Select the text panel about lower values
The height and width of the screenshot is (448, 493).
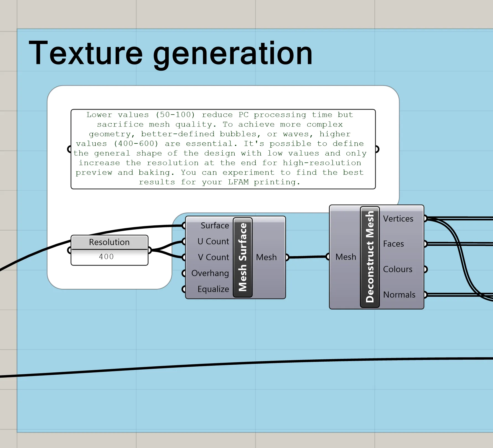click(223, 149)
